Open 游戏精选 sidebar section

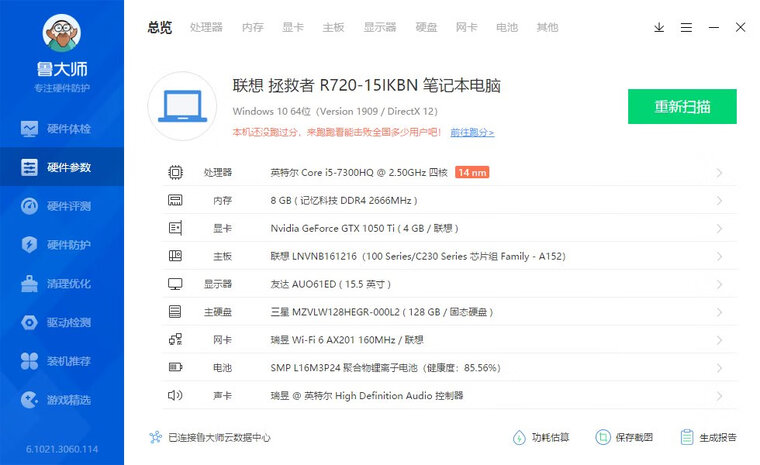62,400
